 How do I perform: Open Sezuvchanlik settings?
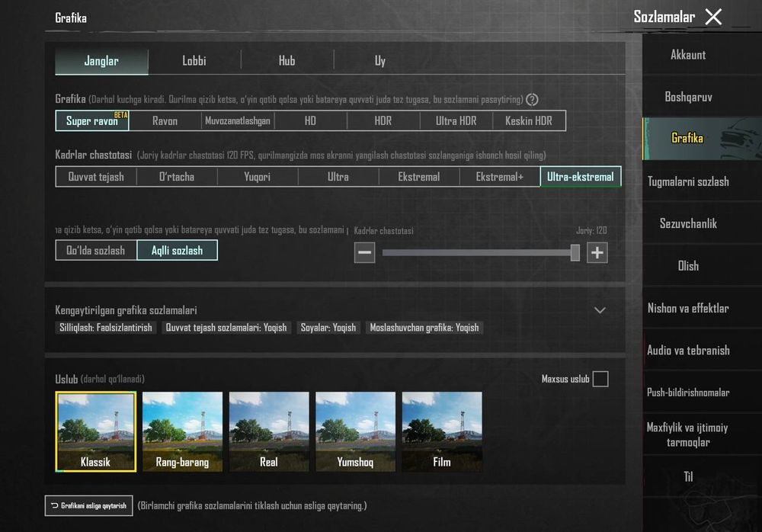coord(703,223)
